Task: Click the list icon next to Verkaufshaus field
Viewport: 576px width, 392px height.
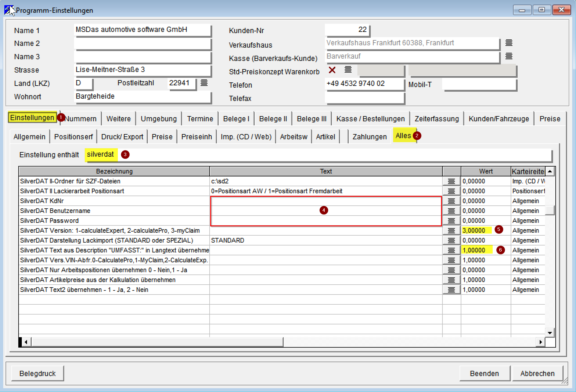Action: pyautogui.click(x=509, y=43)
